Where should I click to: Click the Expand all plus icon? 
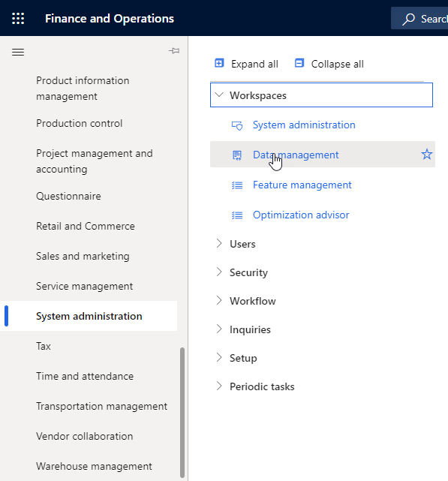[219, 63]
